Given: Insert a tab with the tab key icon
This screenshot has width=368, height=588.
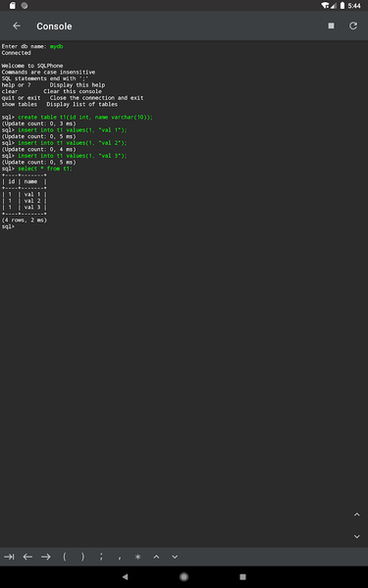Looking at the screenshot, I should (9, 557).
